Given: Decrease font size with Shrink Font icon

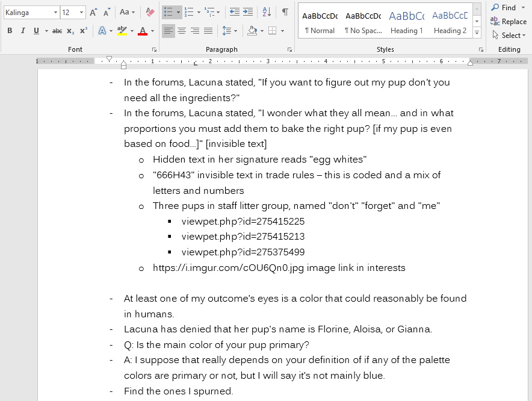Looking at the screenshot, I should click(x=107, y=13).
